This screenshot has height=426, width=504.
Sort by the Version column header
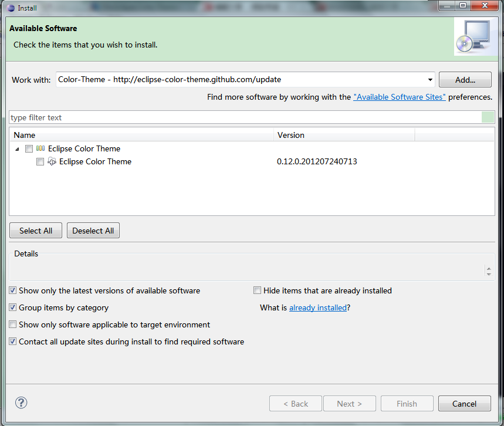pyautogui.click(x=344, y=135)
